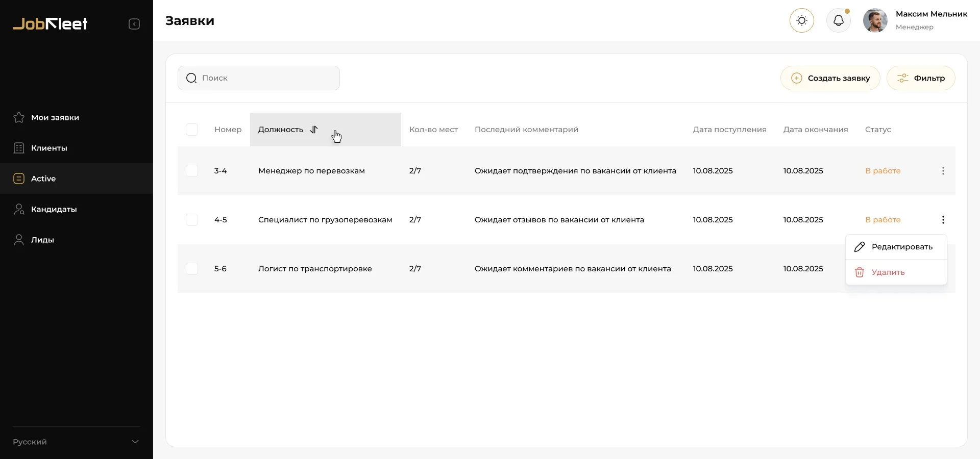Image resolution: width=980 pixels, height=459 pixels.
Task: Open notifications via the bell icon
Action: [838, 21]
